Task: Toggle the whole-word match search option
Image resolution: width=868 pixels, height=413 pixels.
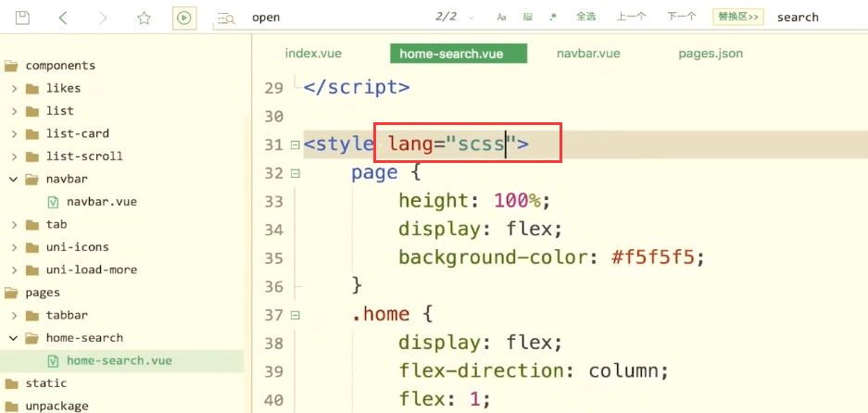Action: click(x=527, y=18)
